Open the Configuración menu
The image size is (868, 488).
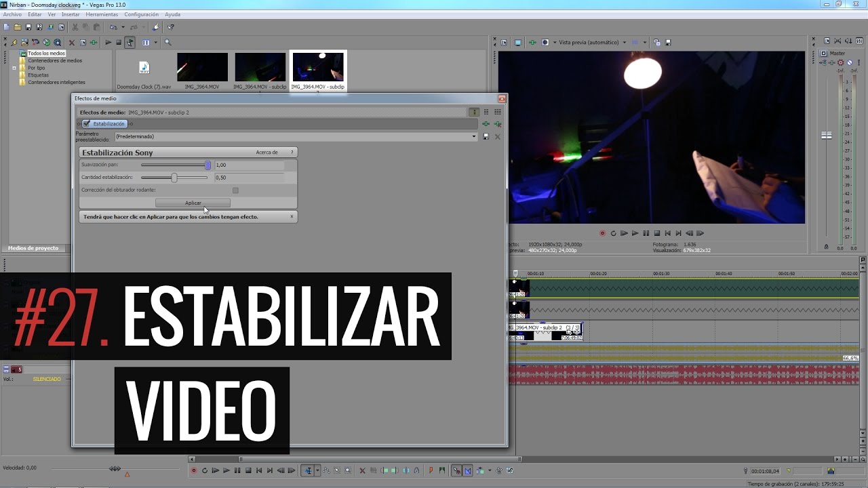coord(141,14)
